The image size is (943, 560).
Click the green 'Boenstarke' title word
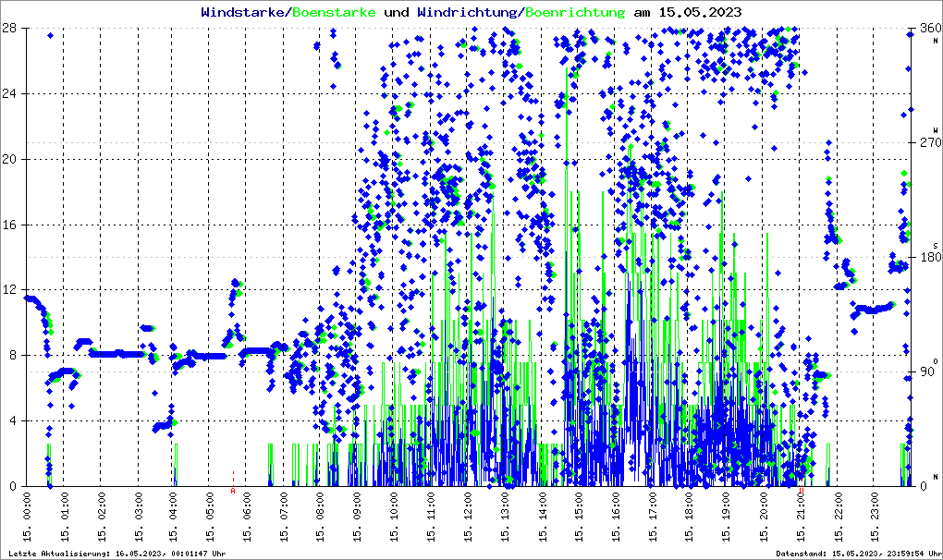click(x=334, y=12)
